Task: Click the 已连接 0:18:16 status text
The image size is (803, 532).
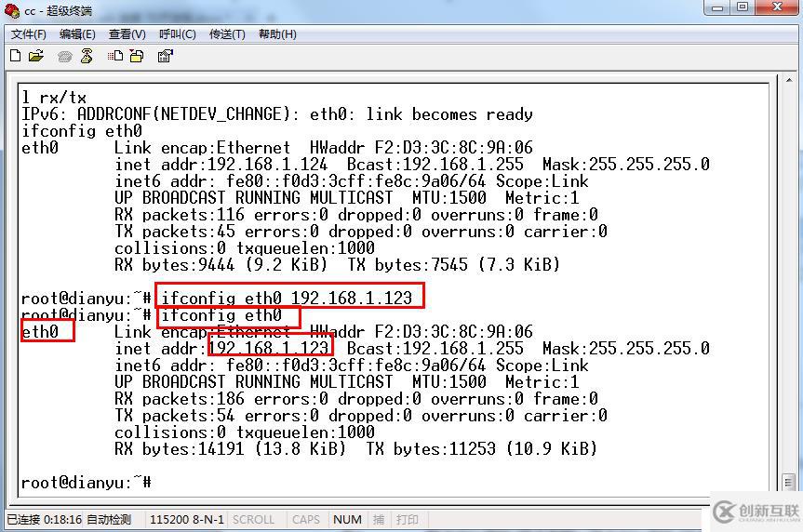Action: click(44, 520)
